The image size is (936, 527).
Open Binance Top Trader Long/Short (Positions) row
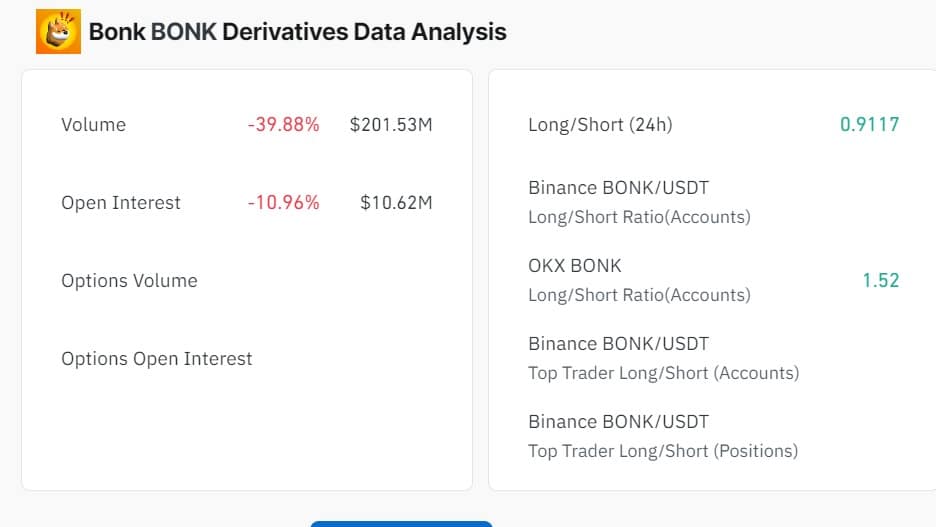[x=662, y=436]
